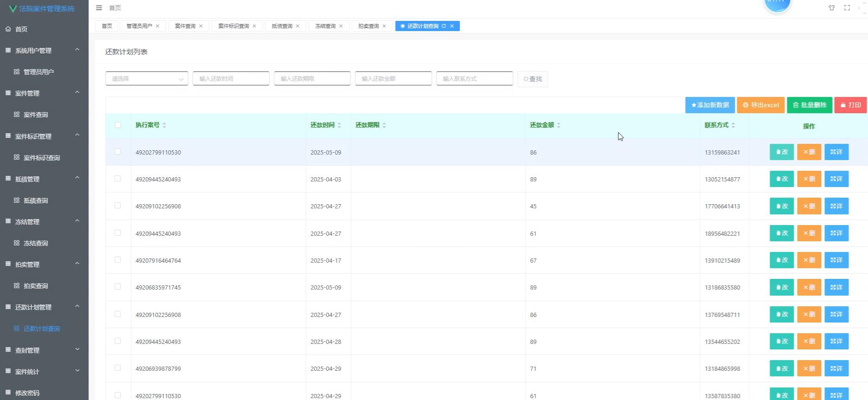Open the 请选择 dropdown filter
The width and height of the screenshot is (868, 400).
pos(147,79)
